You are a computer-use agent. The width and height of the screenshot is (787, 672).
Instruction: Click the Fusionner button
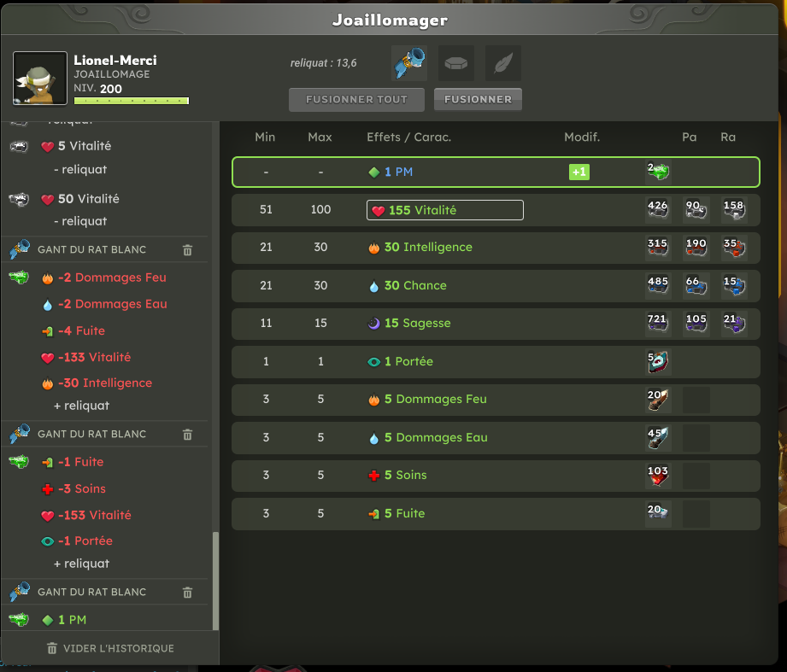click(x=478, y=99)
